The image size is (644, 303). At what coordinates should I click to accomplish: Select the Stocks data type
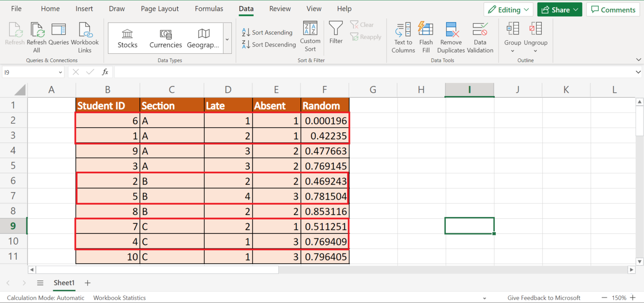[x=127, y=38]
